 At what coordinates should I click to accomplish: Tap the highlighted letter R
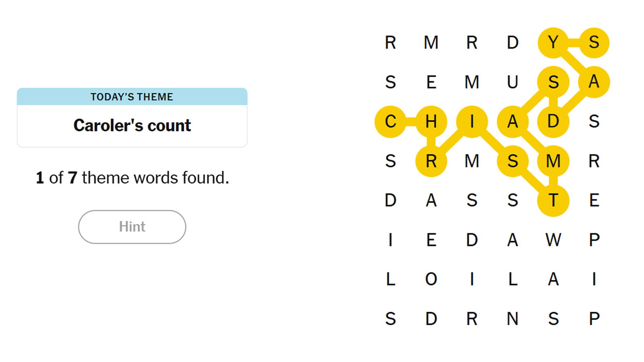431,161
